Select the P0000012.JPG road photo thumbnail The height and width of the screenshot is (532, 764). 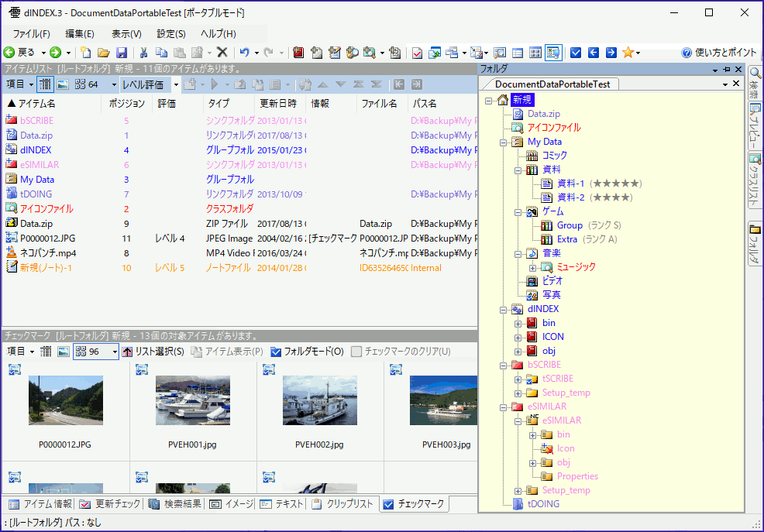click(x=66, y=400)
